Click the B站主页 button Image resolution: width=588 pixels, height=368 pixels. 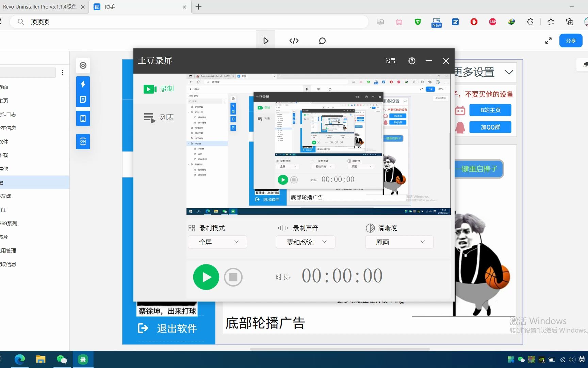pos(490,110)
